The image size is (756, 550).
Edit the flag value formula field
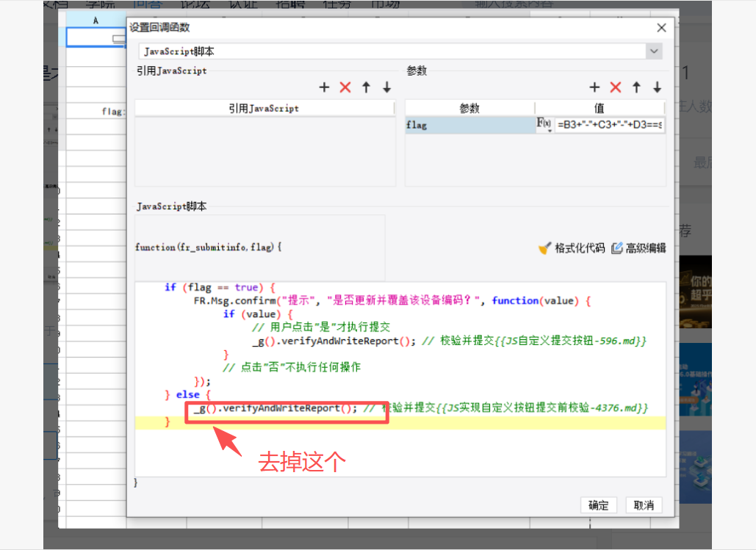(x=610, y=125)
